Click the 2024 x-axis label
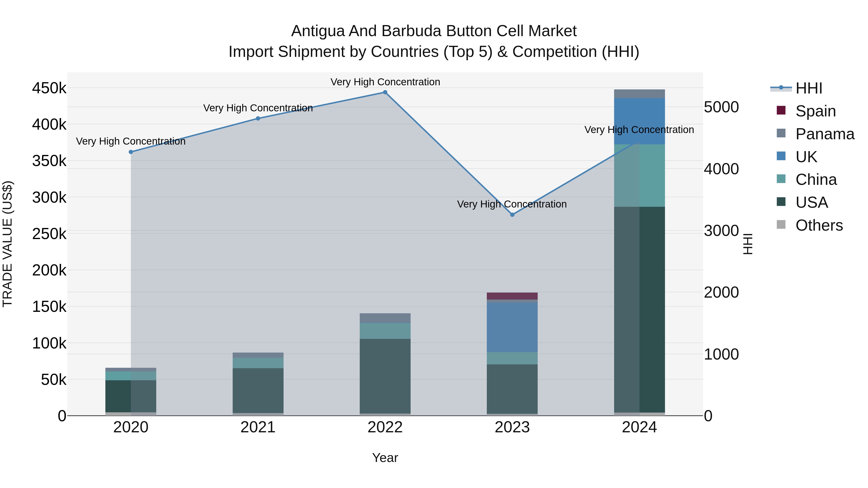Viewport: 868px width, 488px height. [639, 427]
